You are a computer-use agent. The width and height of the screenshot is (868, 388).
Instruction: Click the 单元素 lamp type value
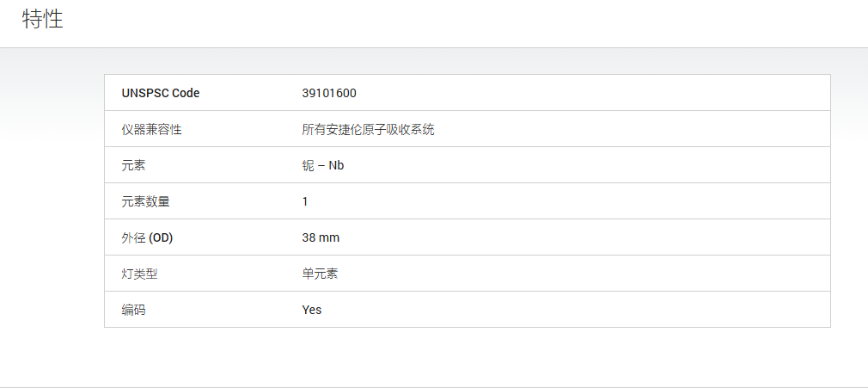click(320, 274)
